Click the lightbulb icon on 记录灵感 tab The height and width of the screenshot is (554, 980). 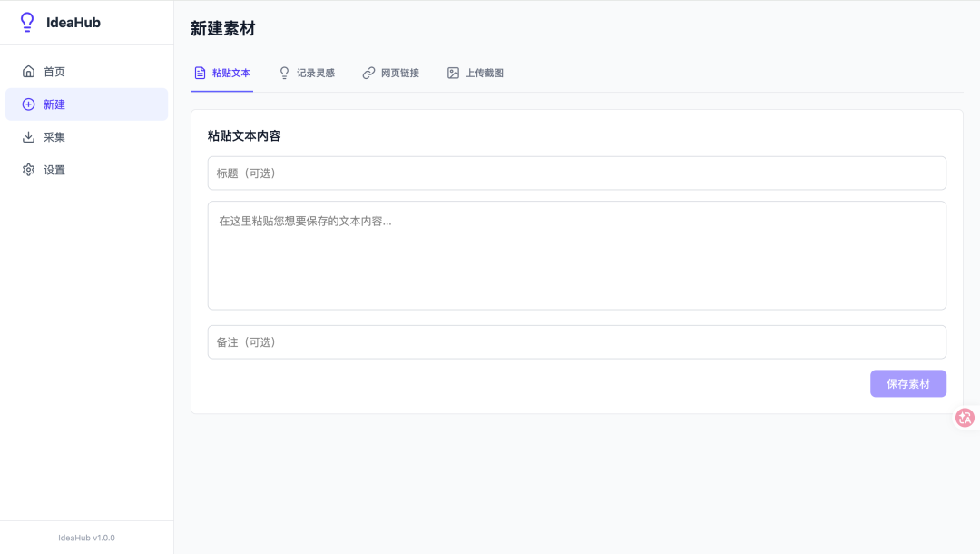tap(284, 73)
